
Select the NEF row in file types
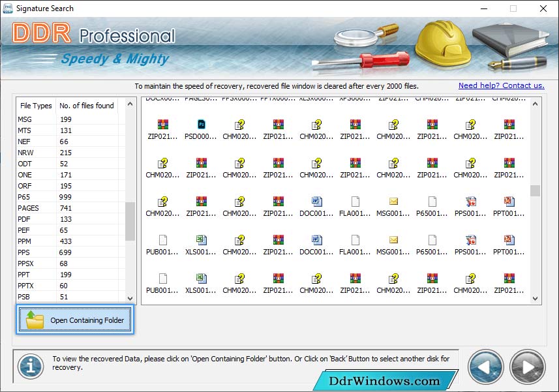coord(70,142)
